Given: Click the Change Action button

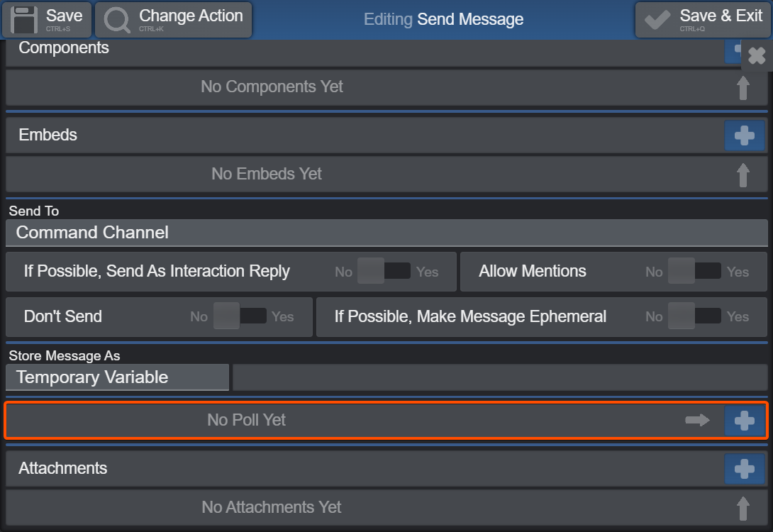Looking at the screenshot, I should 174,20.
